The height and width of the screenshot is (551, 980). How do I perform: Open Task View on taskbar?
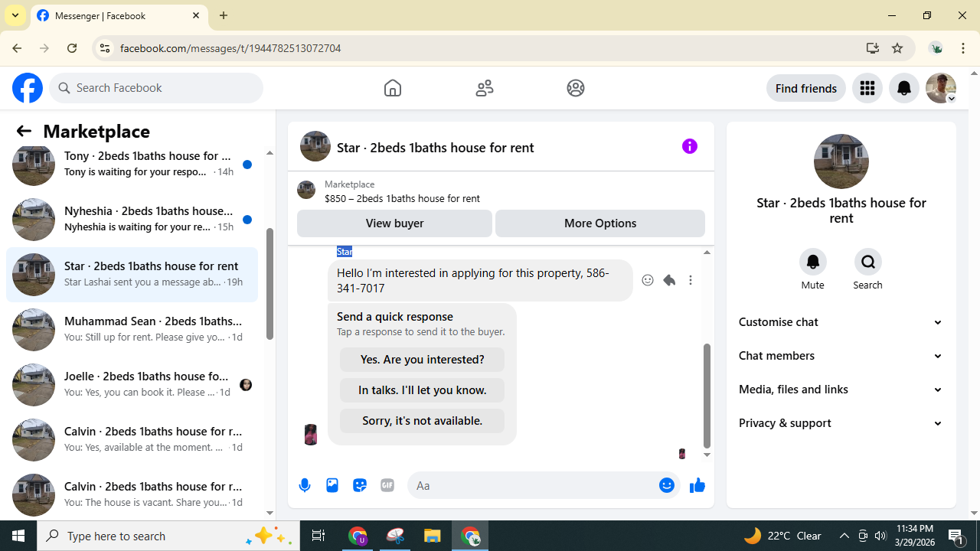[318, 536]
